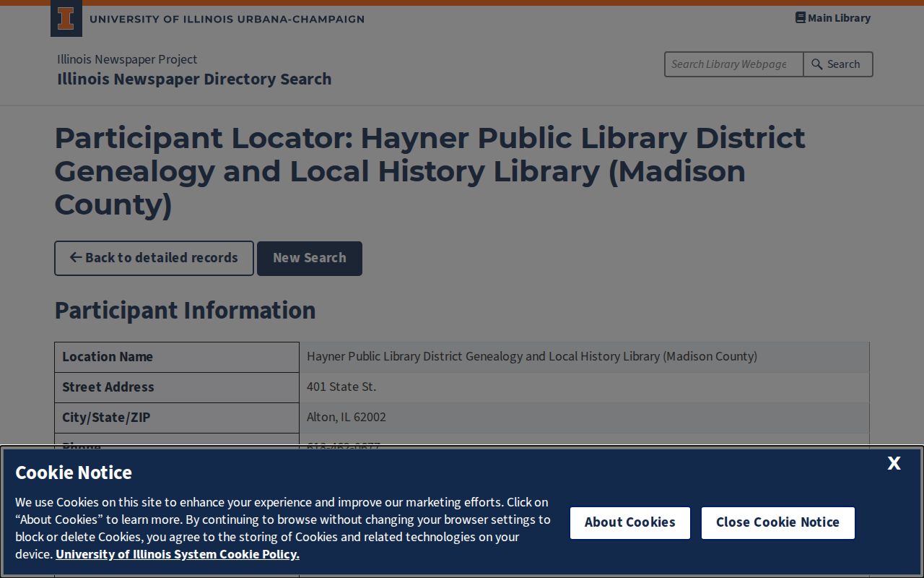924x578 pixels.
Task: Click the 'Cookie Notice' heading
Action: point(74,473)
